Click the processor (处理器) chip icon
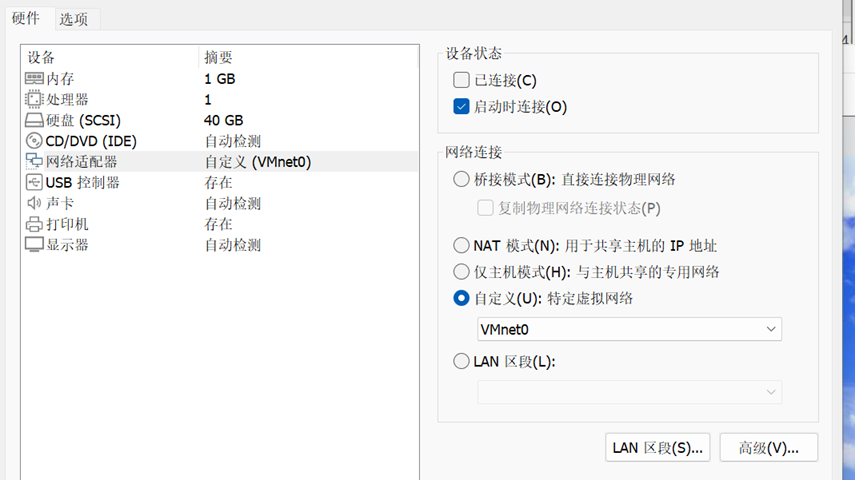Viewport: 855px width, 480px height. click(34, 99)
